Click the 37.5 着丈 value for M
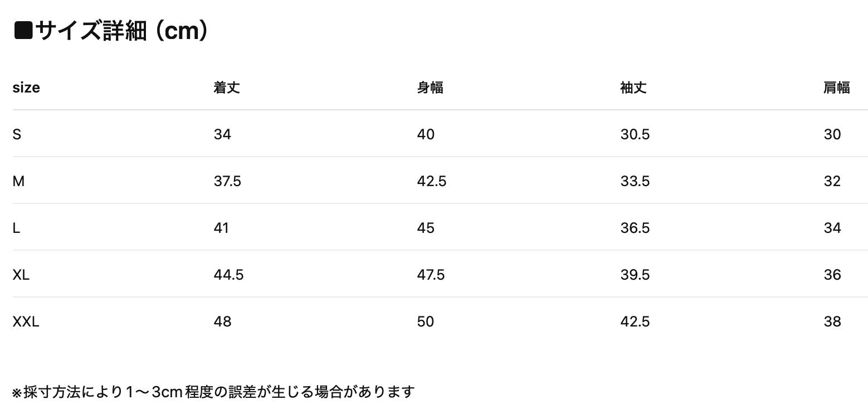 [x=227, y=182]
